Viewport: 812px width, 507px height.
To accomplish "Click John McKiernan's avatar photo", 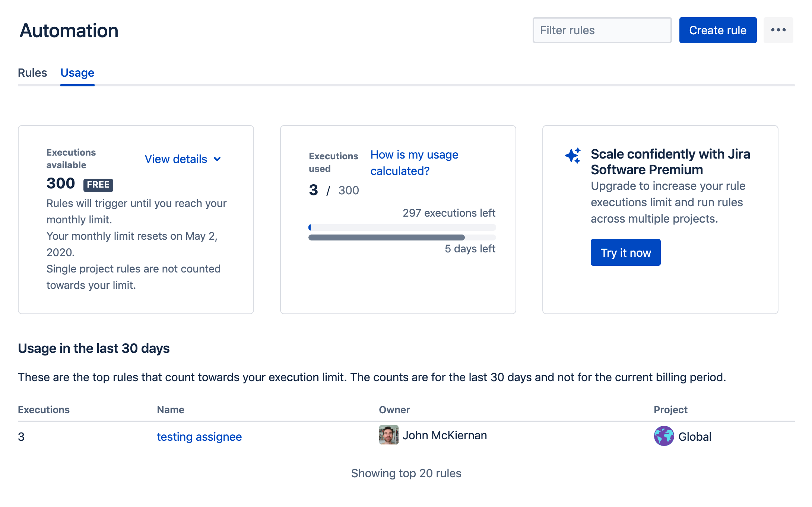I will point(388,435).
